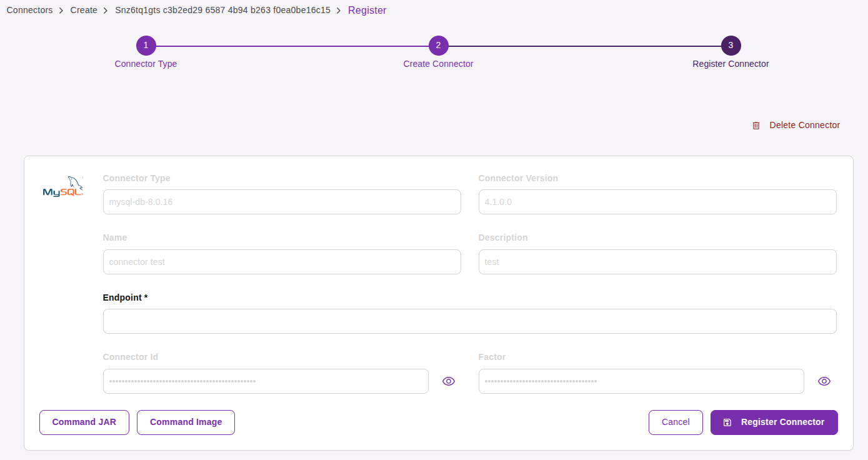Reveal the Factor value with the eye icon
868x460 pixels.
point(824,381)
